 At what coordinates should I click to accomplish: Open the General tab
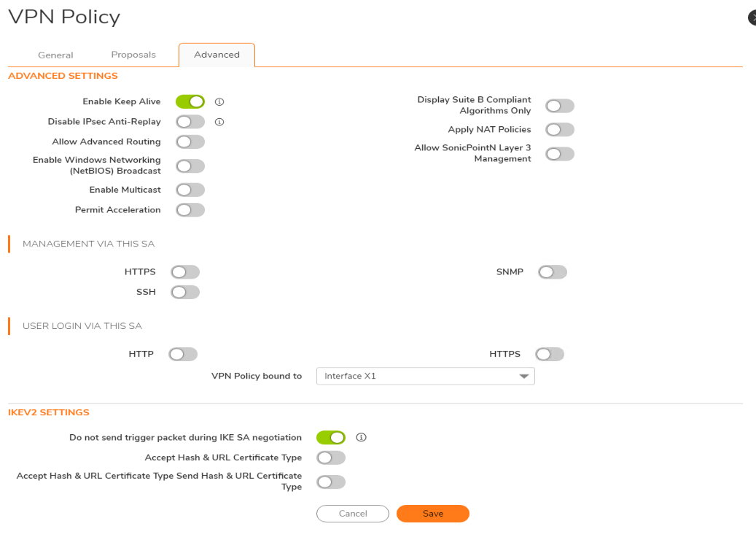[x=55, y=55]
